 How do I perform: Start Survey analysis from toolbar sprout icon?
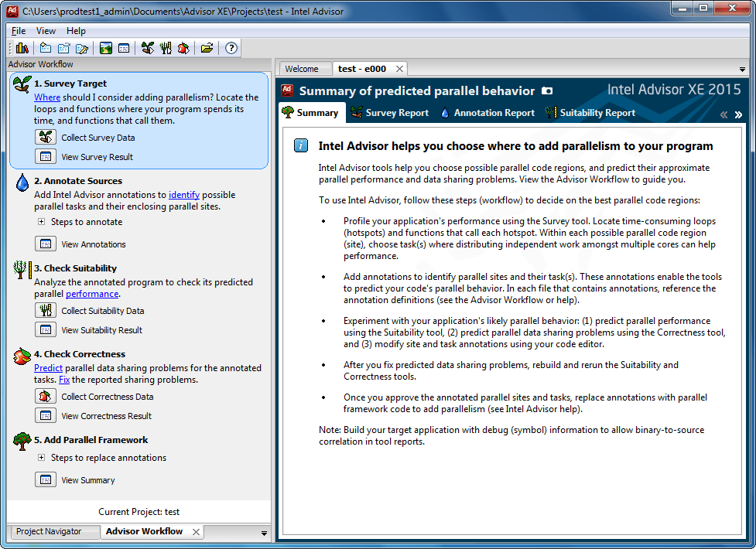pyautogui.click(x=148, y=48)
